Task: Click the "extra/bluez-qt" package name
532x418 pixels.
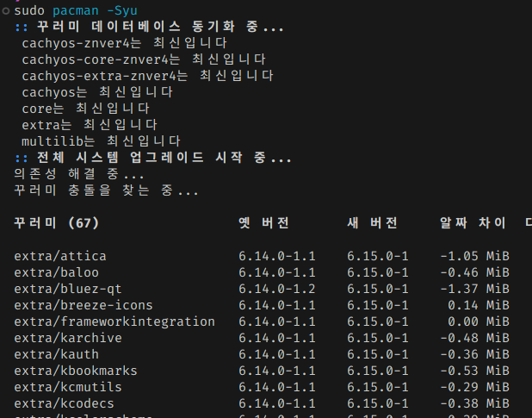Action: [68, 289]
